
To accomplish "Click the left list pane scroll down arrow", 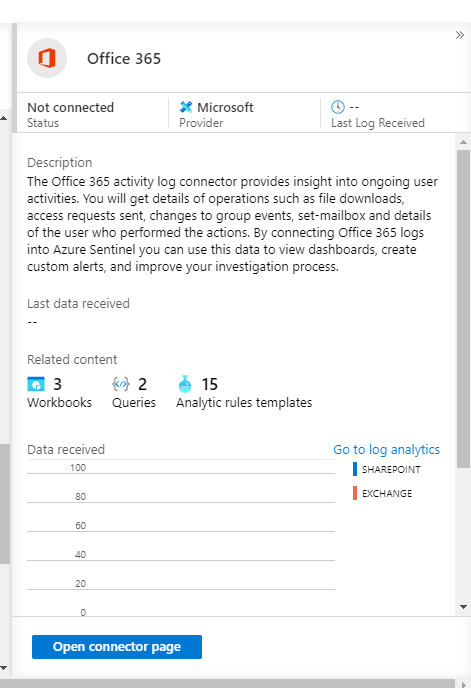I will (4, 668).
